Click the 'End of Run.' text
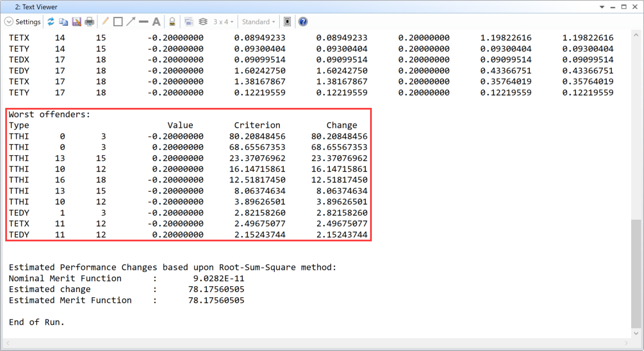Screen dimensions: 644x351 [37, 322]
